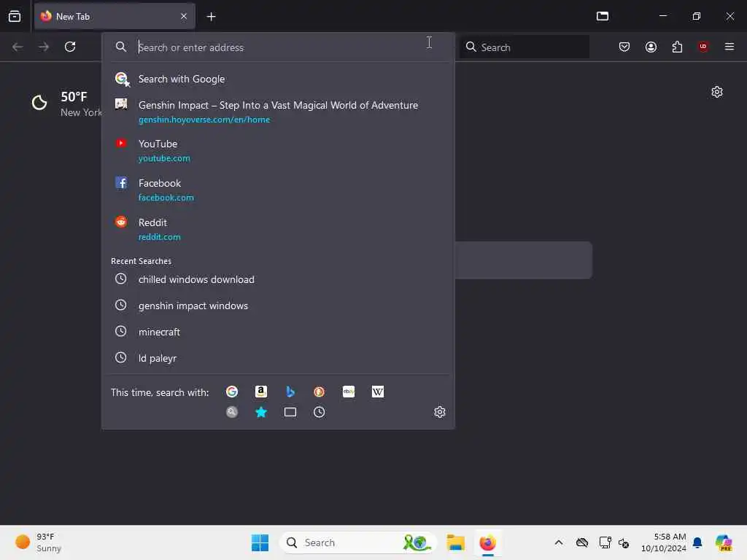This screenshot has height=560, width=747.
Task: Open the uBlock Origin extension icon
Action: pos(703,47)
